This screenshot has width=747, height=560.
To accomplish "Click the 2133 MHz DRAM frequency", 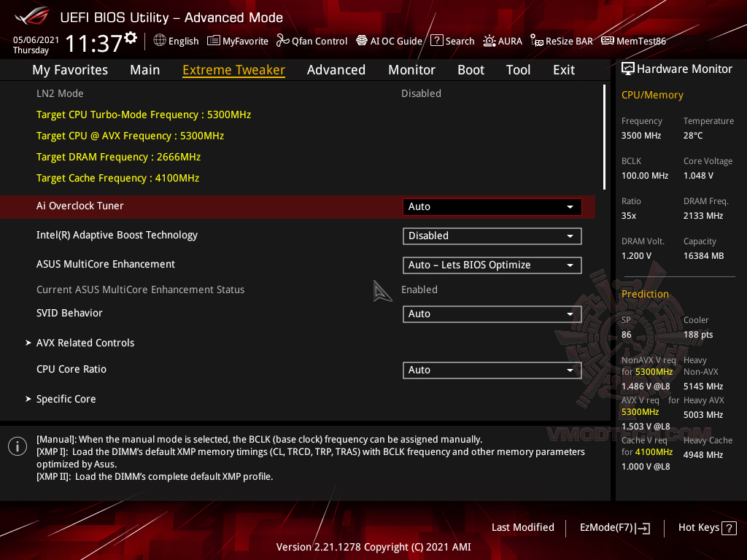I will pyautogui.click(x=703, y=216).
